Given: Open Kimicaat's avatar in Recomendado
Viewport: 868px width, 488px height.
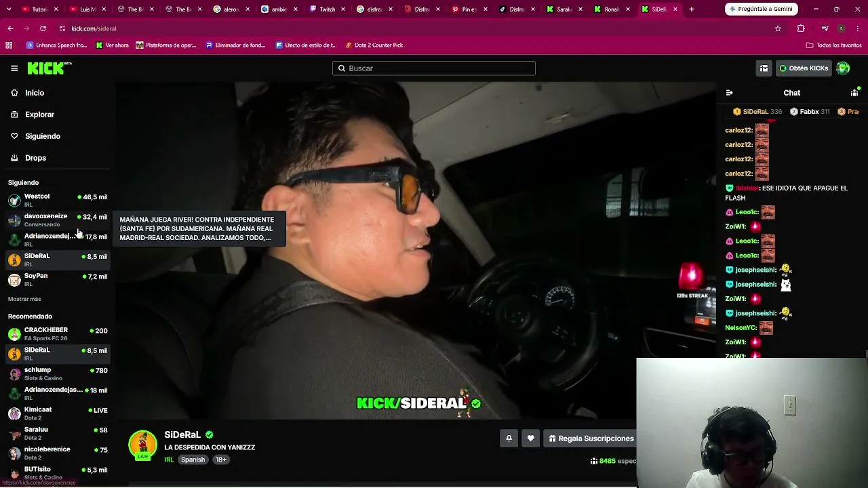Looking at the screenshot, I should pyautogui.click(x=14, y=413).
